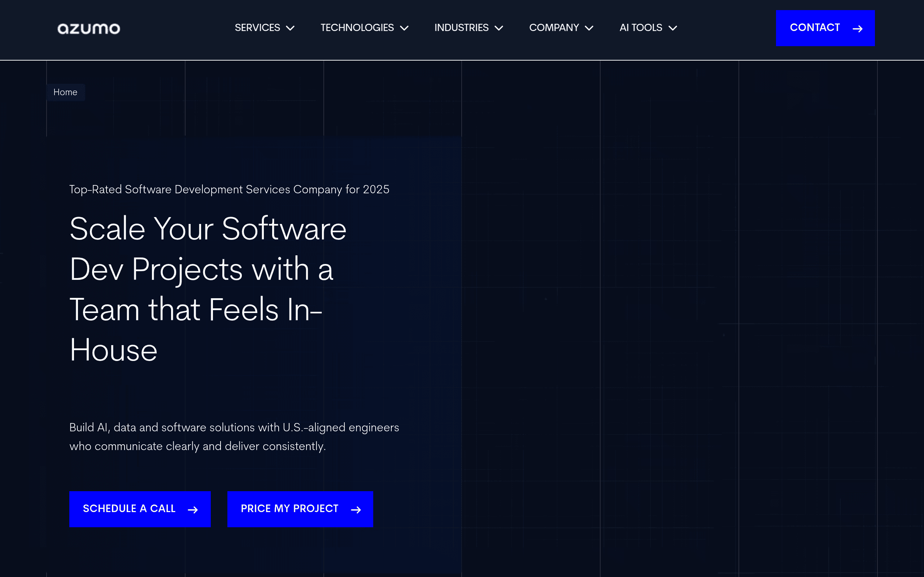Click the Home breadcrumb link
The image size is (924, 577).
click(65, 92)
